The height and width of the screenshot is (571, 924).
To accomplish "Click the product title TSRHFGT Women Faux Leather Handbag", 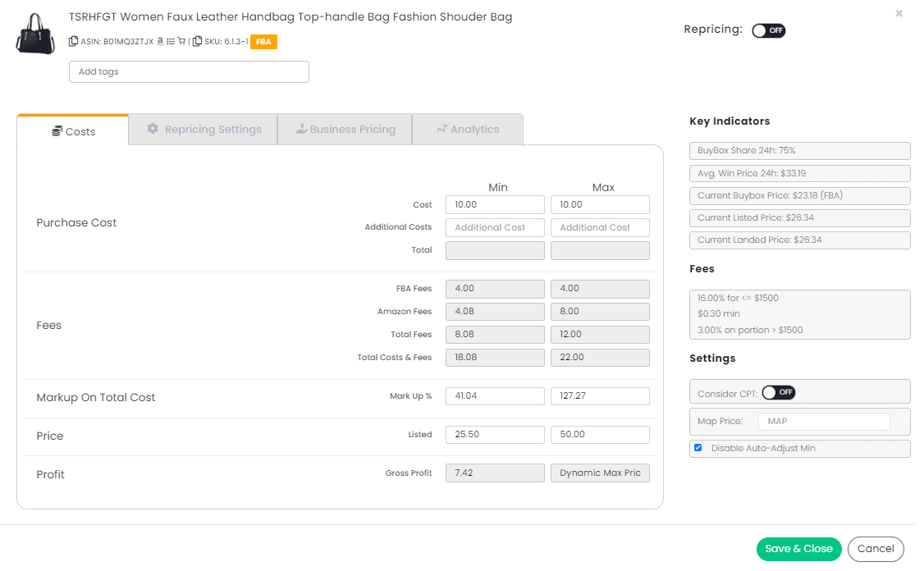I will pyautogui.click(x=290, y=17).
